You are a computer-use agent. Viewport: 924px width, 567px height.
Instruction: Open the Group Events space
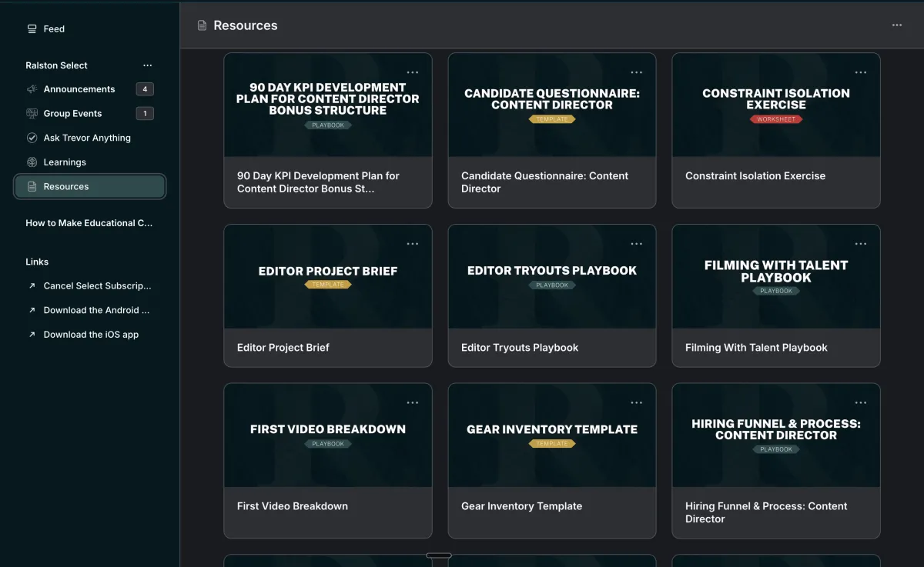[89, 114]
